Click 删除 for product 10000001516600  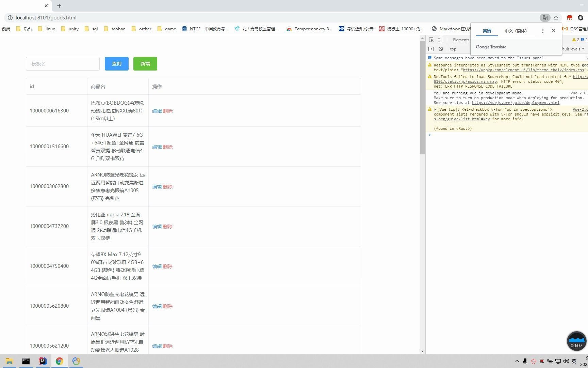168,147
